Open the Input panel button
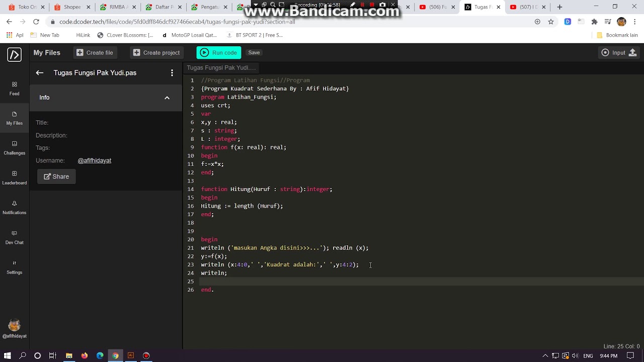Image resolution: width=644 pixels, height=362 pixels. (x=619, y=53)
